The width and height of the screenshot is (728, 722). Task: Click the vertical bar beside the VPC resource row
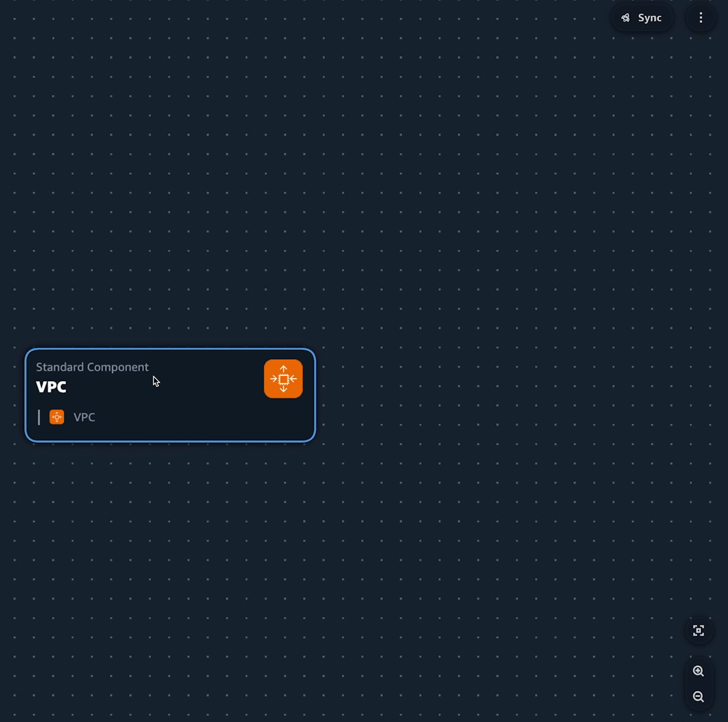pyautogui.click(x=39, y=417)
